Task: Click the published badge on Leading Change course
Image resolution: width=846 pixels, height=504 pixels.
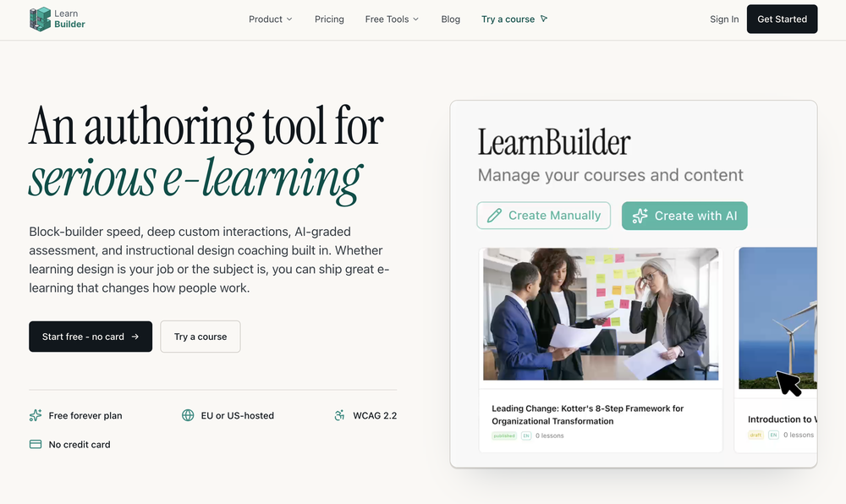Action: [504, 436]
